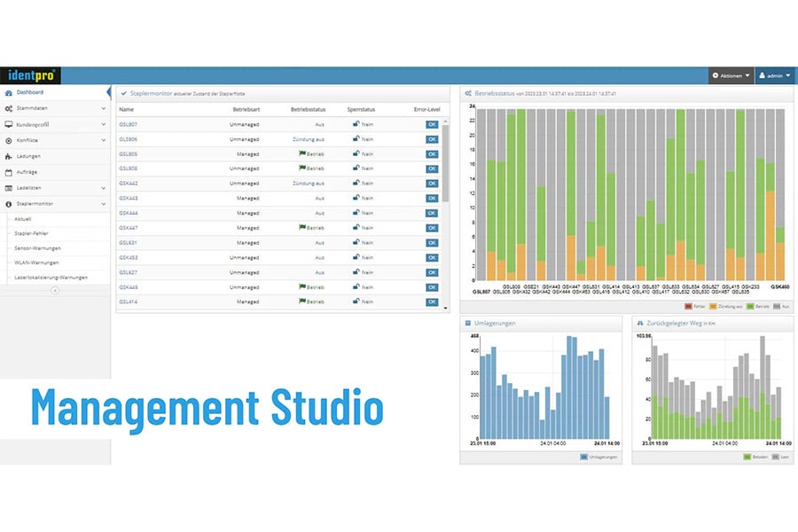Click the Staplermonitor table vertical scrollbar
The image size is (798, 532).
(x=445, y=160)
